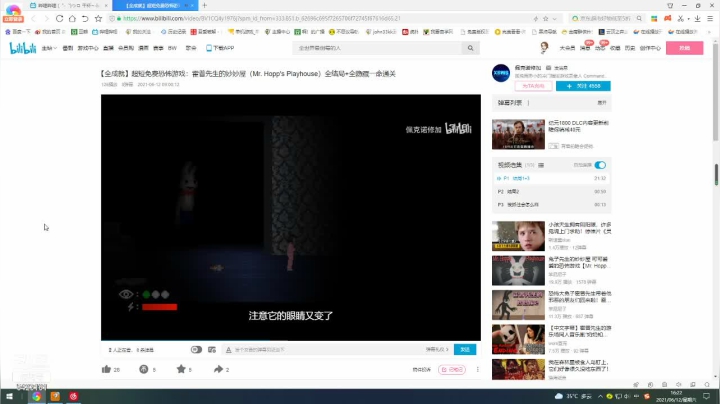Open browser hamburger menu icon
The width and height of the screenshot is (720, 404).
click(710, 19)
